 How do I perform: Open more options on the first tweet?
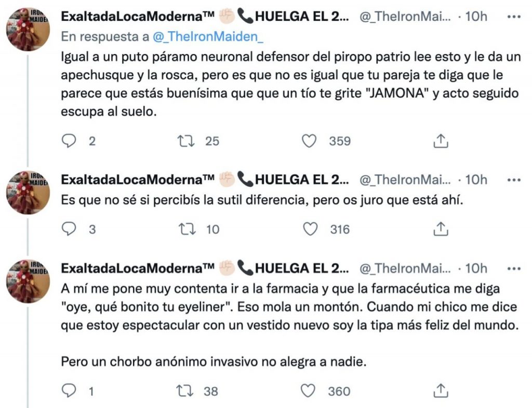513,17
